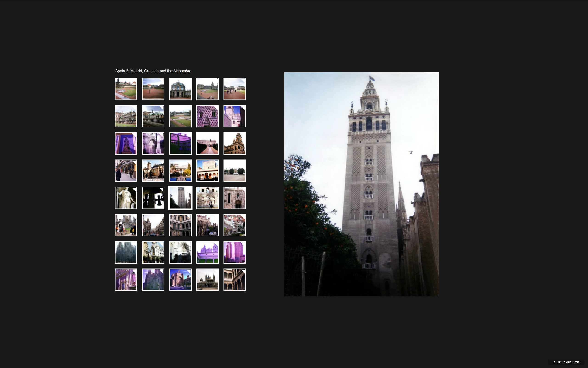588x368 pixels.
Task: Open shopping street with pedestrians in coats
Action: (126, 171)
